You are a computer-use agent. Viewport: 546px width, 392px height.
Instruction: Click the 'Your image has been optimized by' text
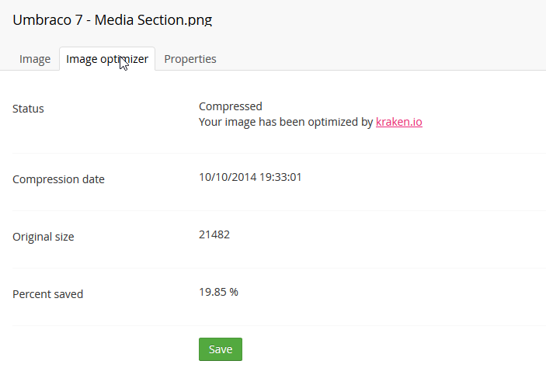286,122
